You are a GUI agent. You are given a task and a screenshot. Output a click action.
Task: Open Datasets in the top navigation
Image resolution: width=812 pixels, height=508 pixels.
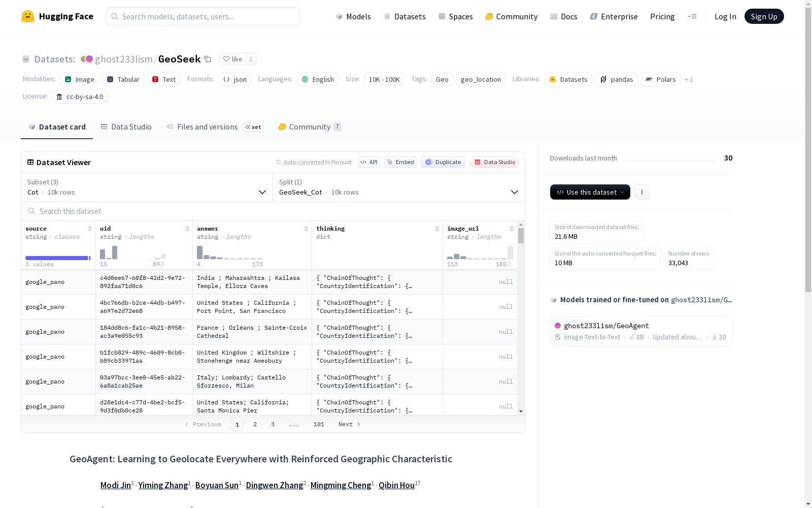pyautogui.click(x=404, y=16)
